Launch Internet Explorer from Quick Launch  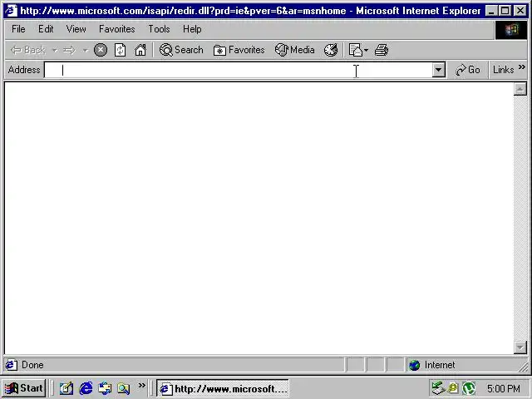click(x=86, y=388)
